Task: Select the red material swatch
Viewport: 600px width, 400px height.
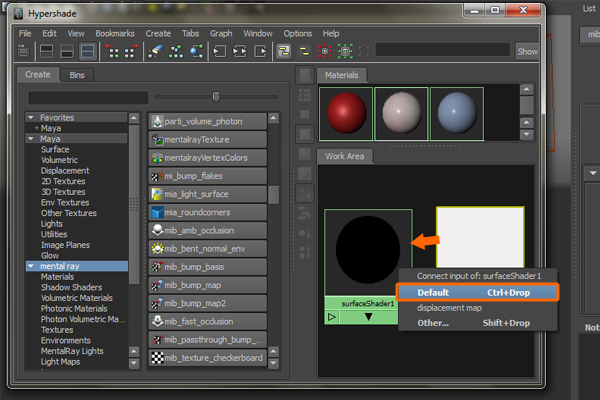Action: (345, 112)
